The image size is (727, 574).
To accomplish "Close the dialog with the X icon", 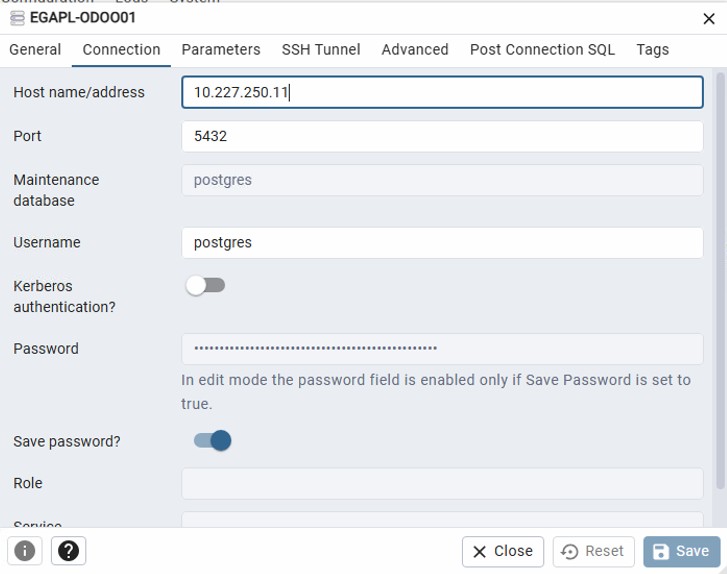I will (709, 18).
